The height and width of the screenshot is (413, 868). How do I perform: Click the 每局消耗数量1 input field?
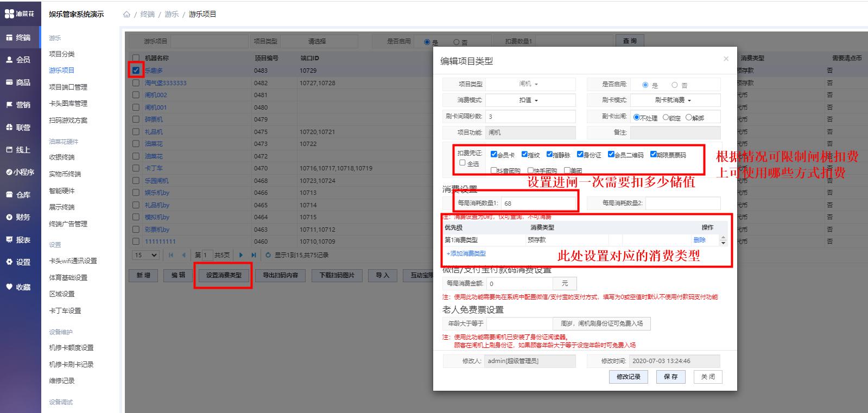[538, 203]
